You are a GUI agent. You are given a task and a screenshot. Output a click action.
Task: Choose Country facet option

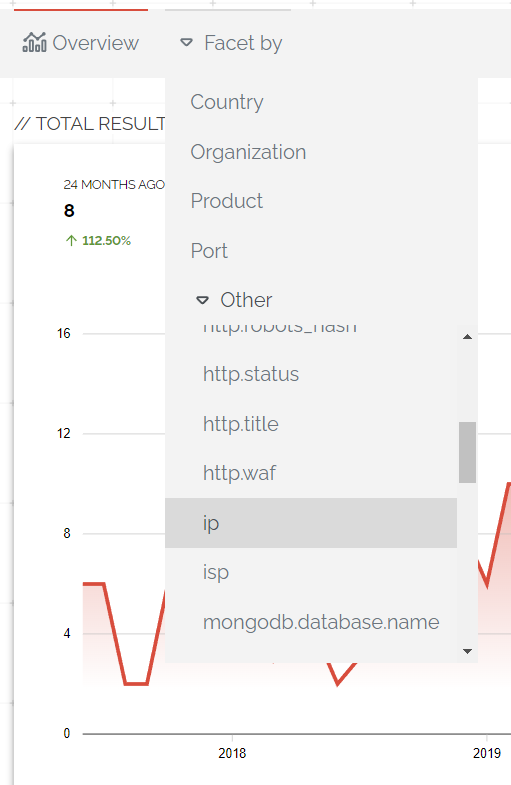coord(227,102)
